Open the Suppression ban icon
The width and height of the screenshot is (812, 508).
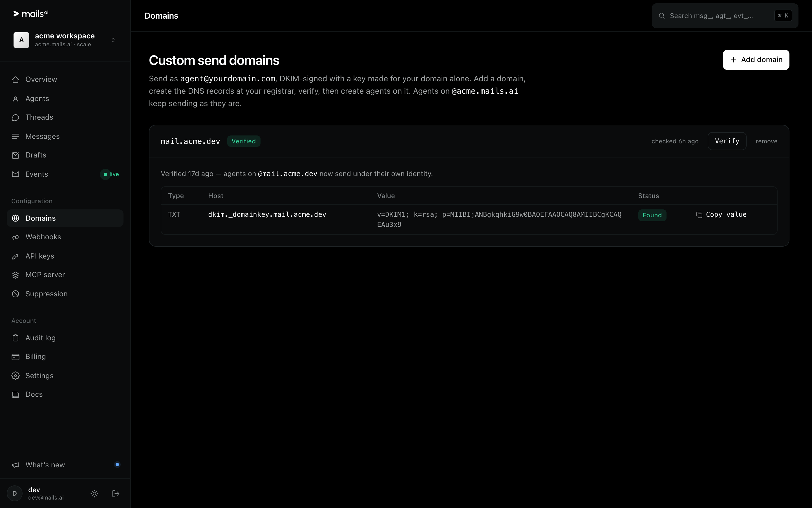coord(16,294)
